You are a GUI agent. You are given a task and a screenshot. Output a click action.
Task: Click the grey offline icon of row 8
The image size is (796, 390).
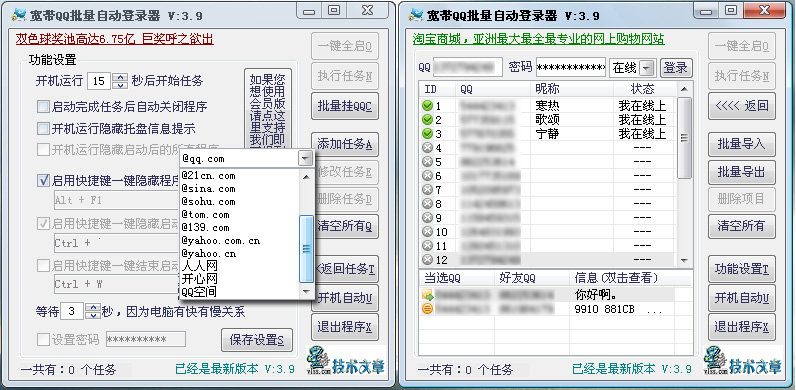pyautogui.click(x=427, y=204)
